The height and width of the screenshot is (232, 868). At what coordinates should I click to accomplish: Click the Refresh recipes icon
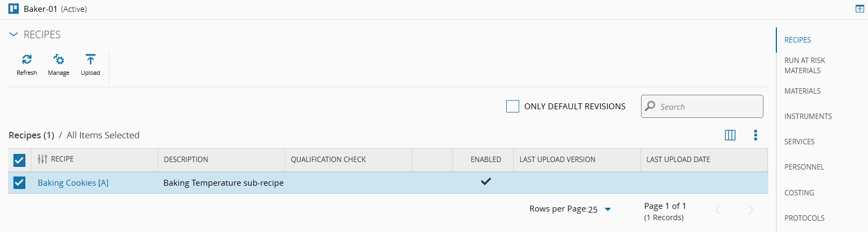tap(26, 60)
